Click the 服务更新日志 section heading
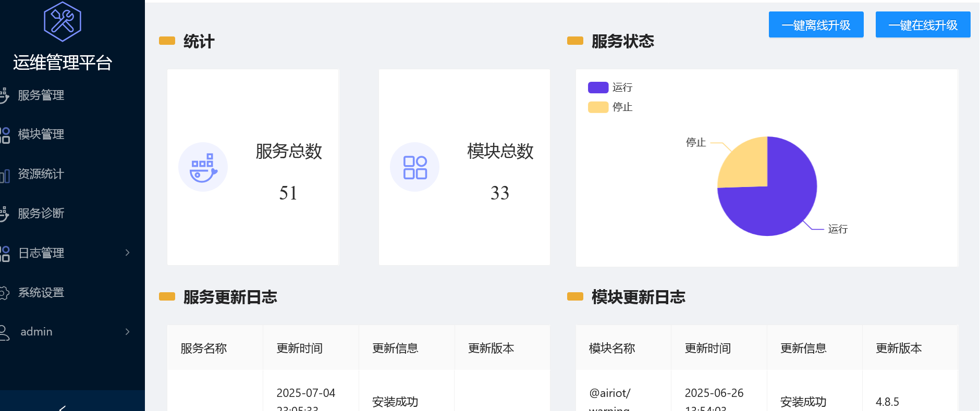Screen dimensions: 980x411 click(230, 297)
